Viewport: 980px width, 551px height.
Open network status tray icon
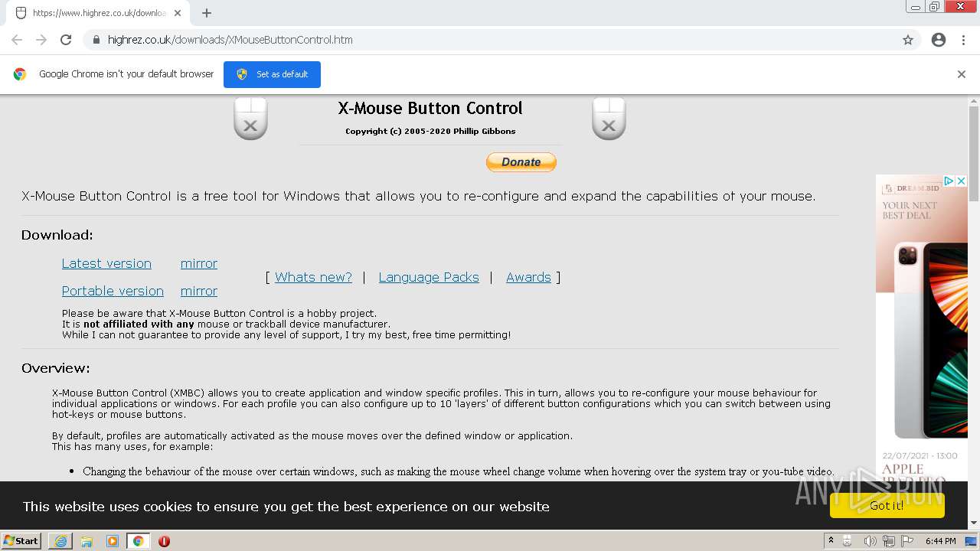click(x=888, y=541)
